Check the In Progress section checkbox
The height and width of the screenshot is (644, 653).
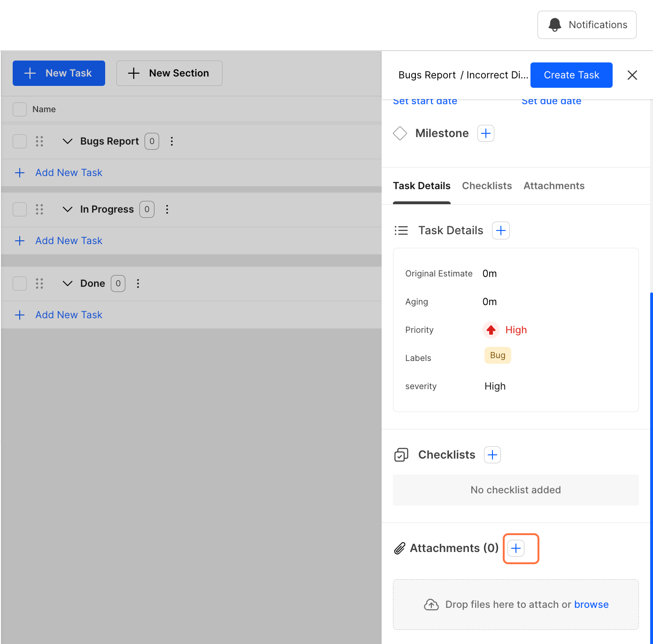coord(20,209)
